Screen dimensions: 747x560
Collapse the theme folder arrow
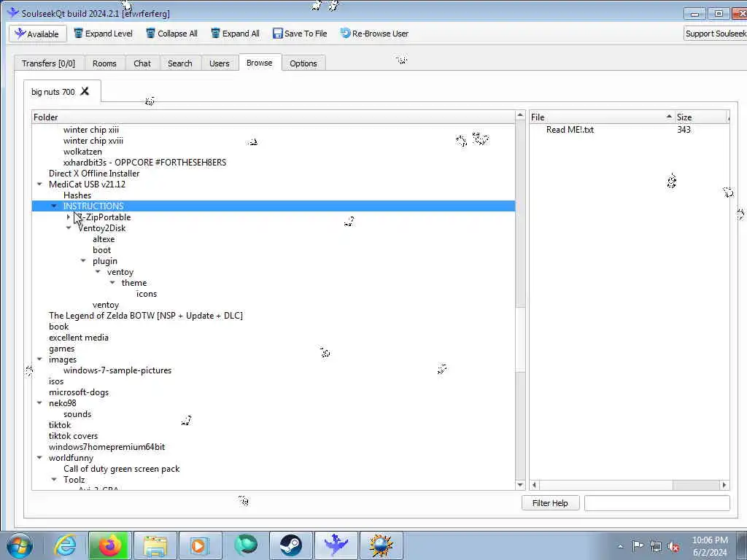click(x=112, y=283)
